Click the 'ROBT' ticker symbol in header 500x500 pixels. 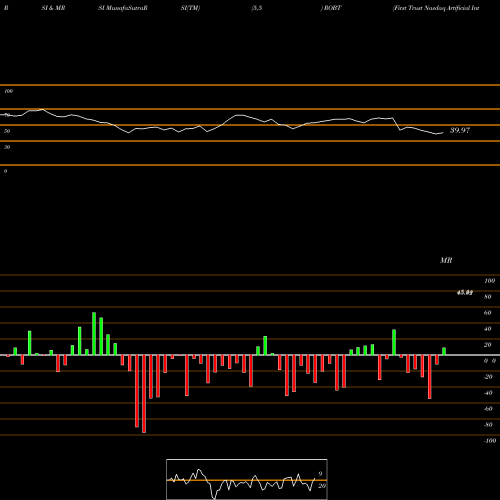tap(332, 8)
